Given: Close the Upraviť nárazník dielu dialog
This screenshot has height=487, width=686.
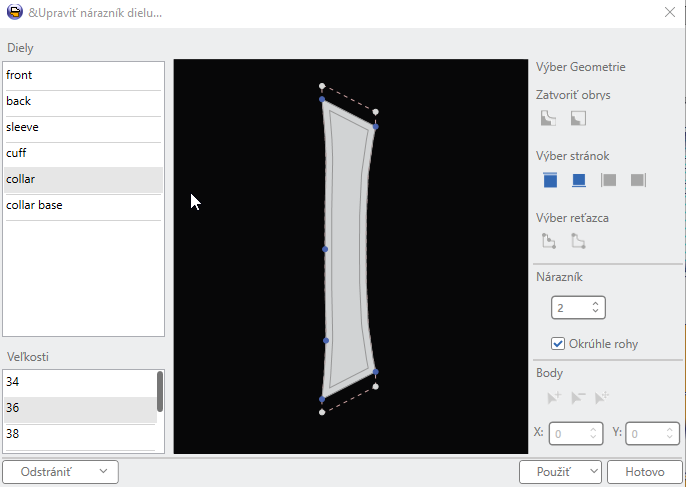Looking at the screenshot, I should (x=670, y=12).
